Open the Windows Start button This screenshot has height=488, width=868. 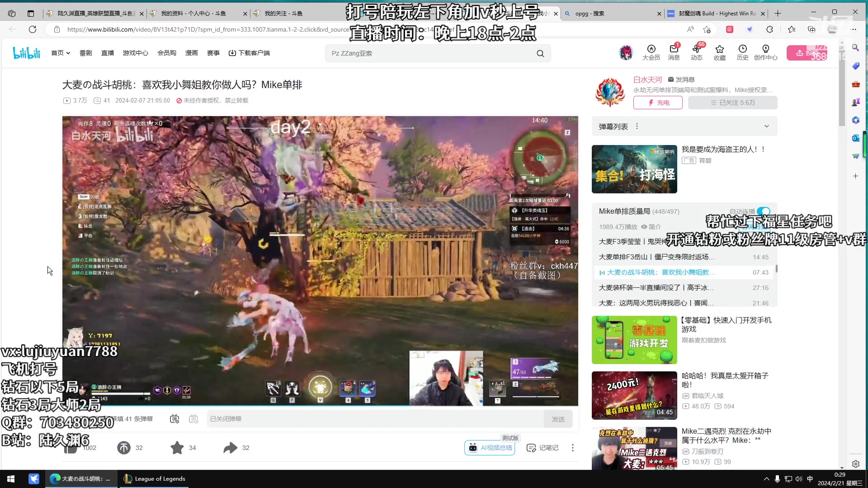[11, 479]
